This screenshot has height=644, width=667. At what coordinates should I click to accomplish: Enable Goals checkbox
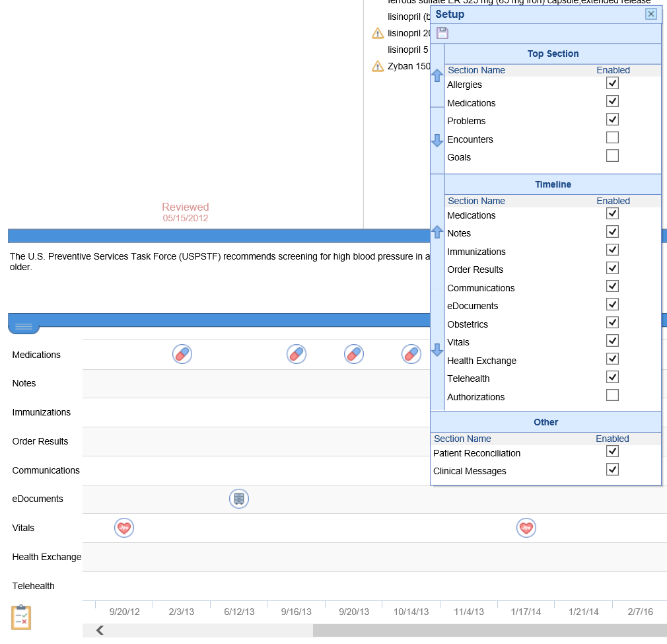(x=613, y=156)
